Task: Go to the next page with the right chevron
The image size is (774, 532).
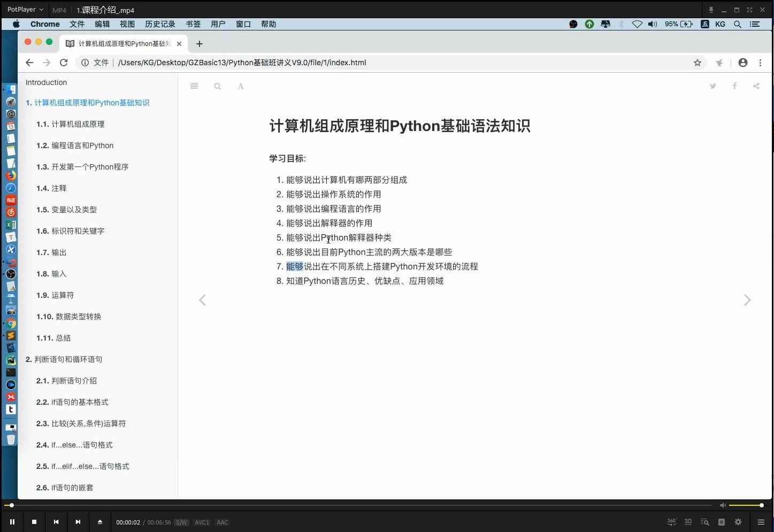Action: tap(747, 300)
